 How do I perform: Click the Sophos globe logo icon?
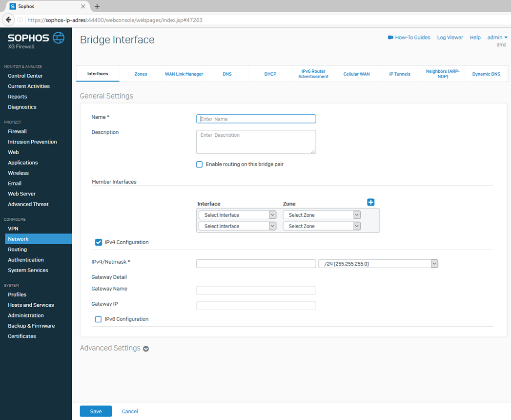point(59,38)
